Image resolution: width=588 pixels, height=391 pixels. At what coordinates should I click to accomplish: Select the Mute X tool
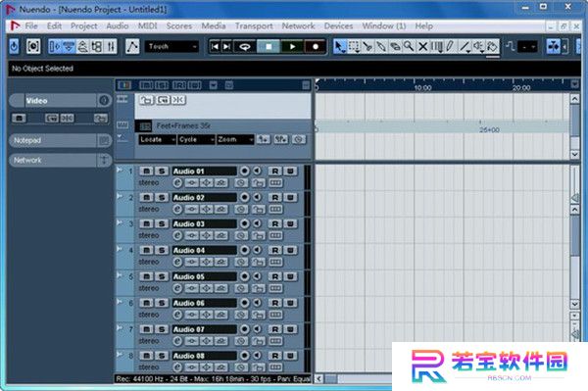pyautogui.click(x=422, y=46)
